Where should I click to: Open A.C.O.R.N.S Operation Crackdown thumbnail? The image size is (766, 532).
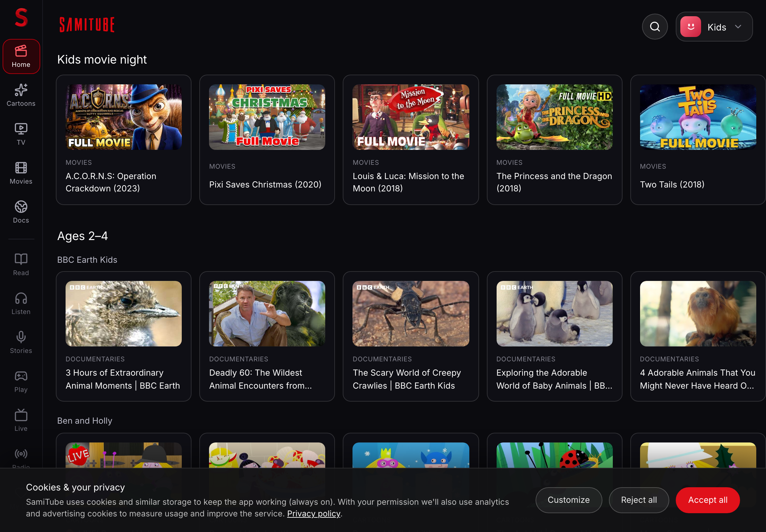pyautogui.click(x=124, y=117)
